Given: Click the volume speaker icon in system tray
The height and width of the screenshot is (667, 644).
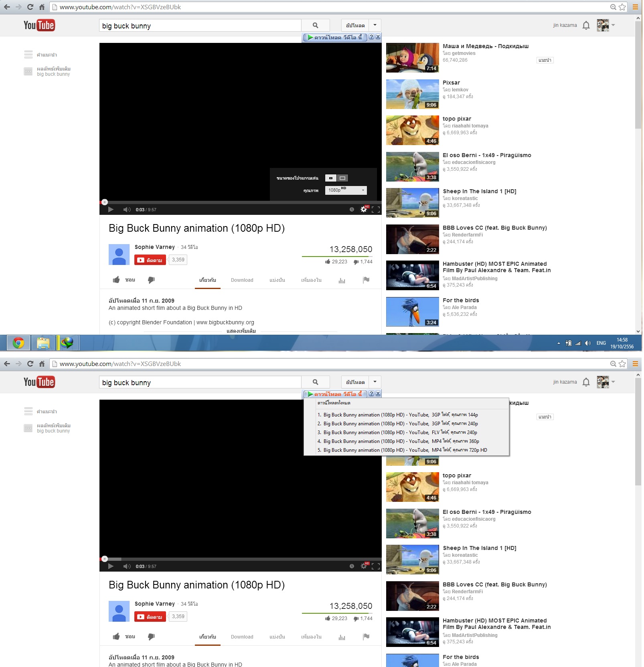Looking at the screenshot, I should (588, 343).
